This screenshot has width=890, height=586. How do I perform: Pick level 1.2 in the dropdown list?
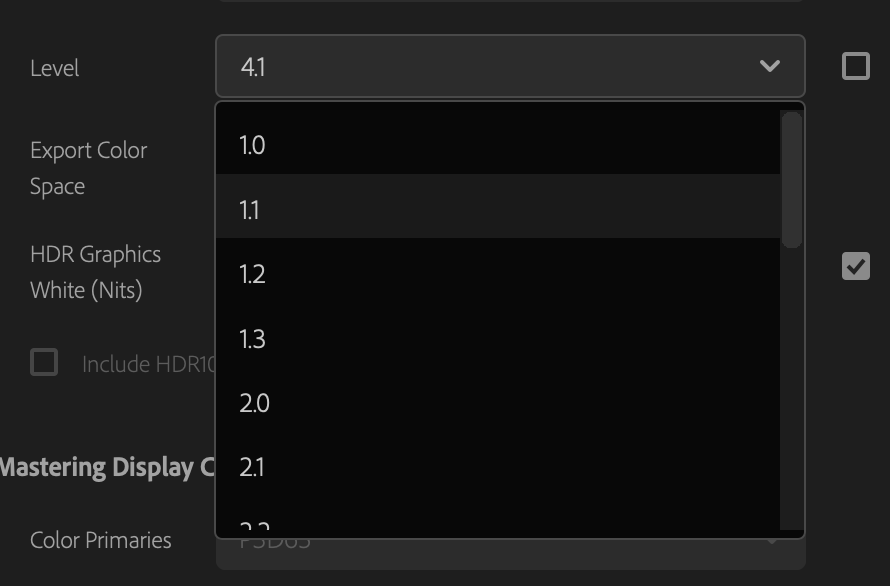coord(497,274)
